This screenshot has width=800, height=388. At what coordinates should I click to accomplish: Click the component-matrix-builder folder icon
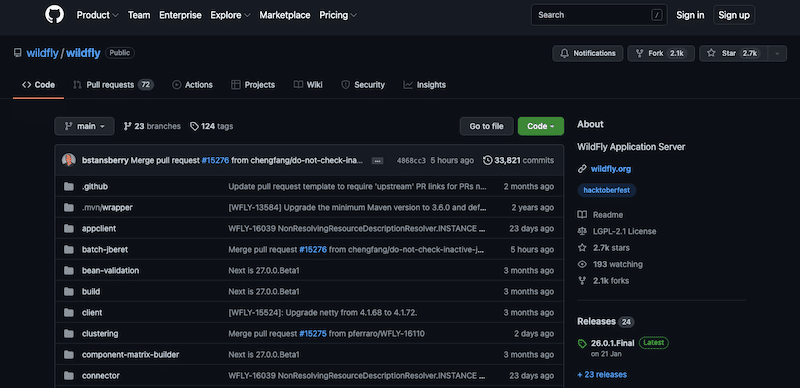[x=69, y=354]
